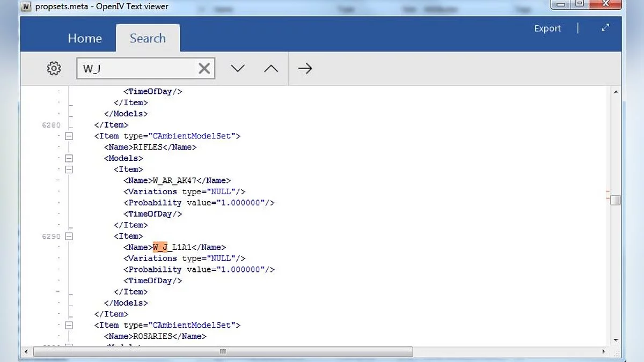Minimize the OpenIV Text viewer window
The height and width of the screenshot is (362, 644).
[561, 4]
